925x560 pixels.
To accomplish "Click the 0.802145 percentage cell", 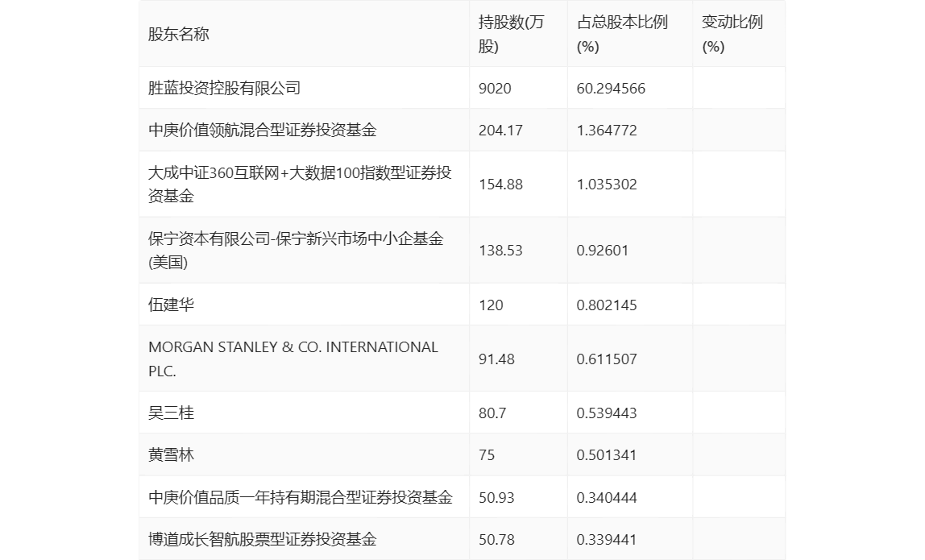I will pyautogui.click(x=607, y=305).
